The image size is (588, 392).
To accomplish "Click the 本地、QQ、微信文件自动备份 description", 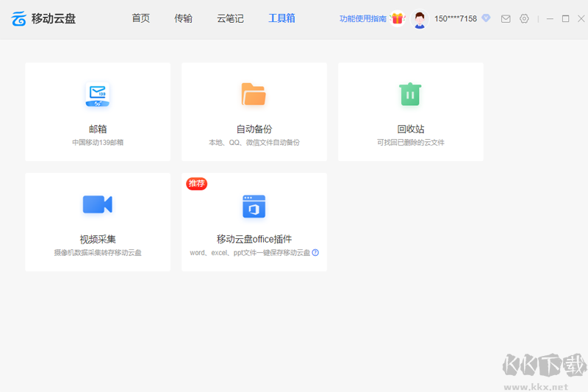I will tap(254, 142).
